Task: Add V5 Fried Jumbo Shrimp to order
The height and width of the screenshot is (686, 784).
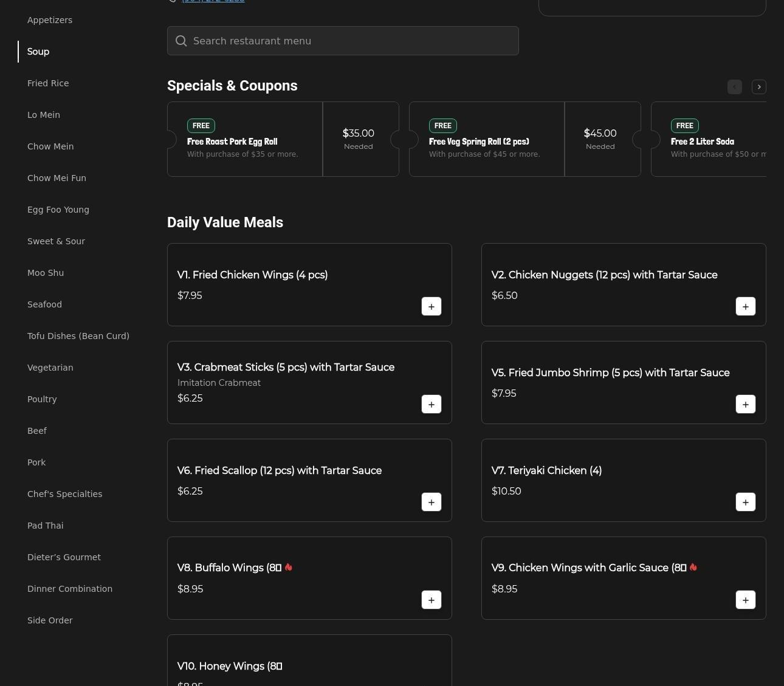Action: [x=745, y=404]
